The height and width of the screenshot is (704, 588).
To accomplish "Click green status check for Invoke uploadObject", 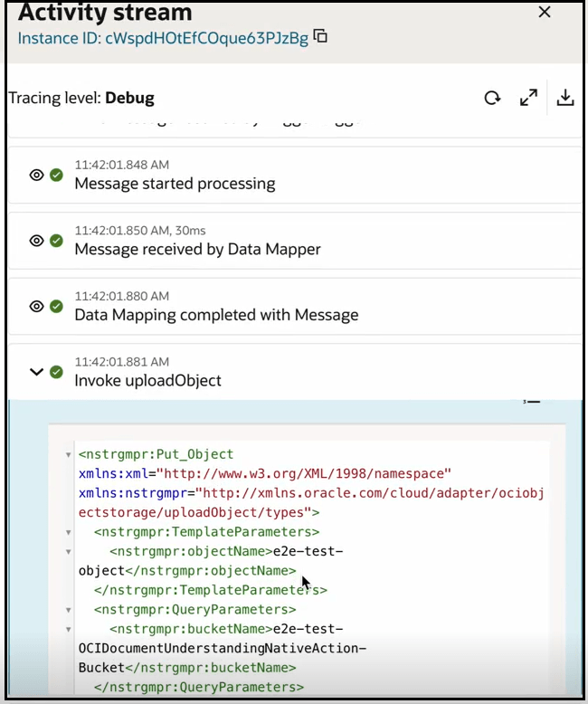I will pos(56,372).
